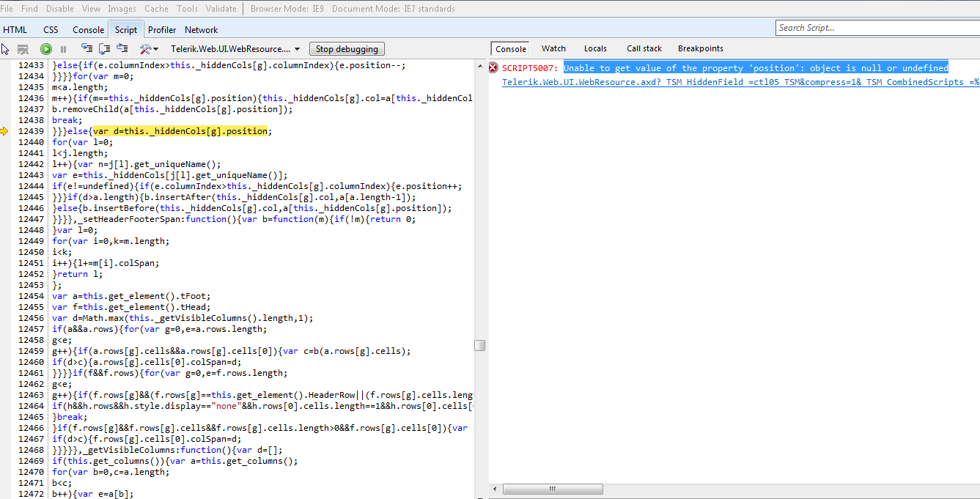Click line number 12447 in the gutter
This screenshot has width=980, height=499.
(x=31, y=219)
